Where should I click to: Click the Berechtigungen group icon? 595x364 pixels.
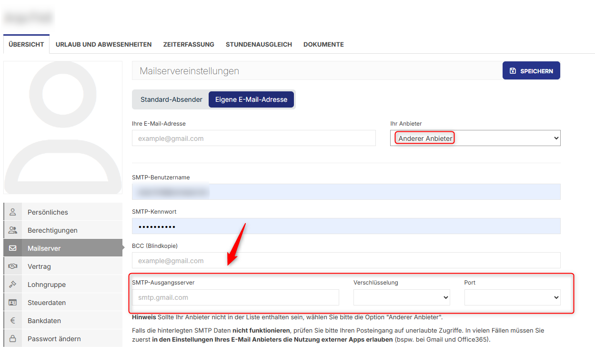click(12, 229)
